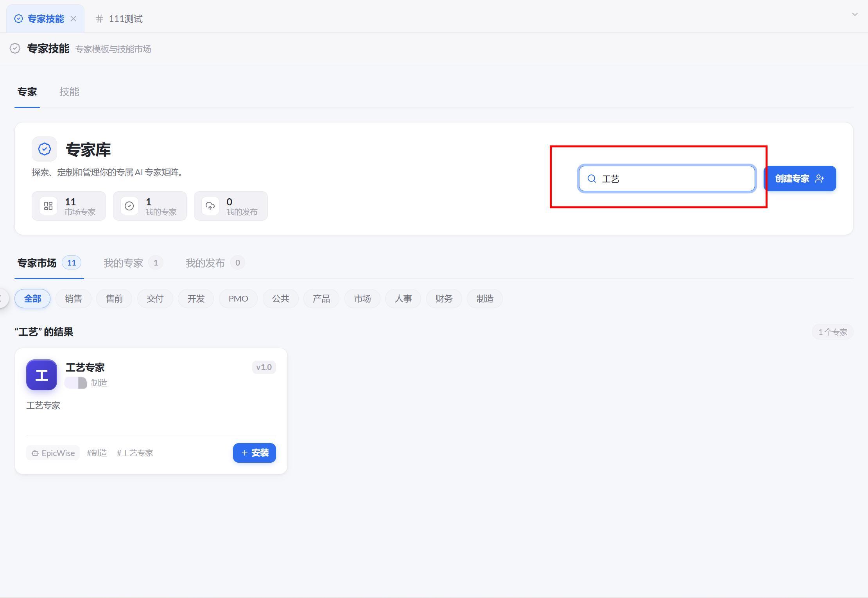868x598 pixels.
Task: Filter by 开发 category
Action: [x=196, y=299]
